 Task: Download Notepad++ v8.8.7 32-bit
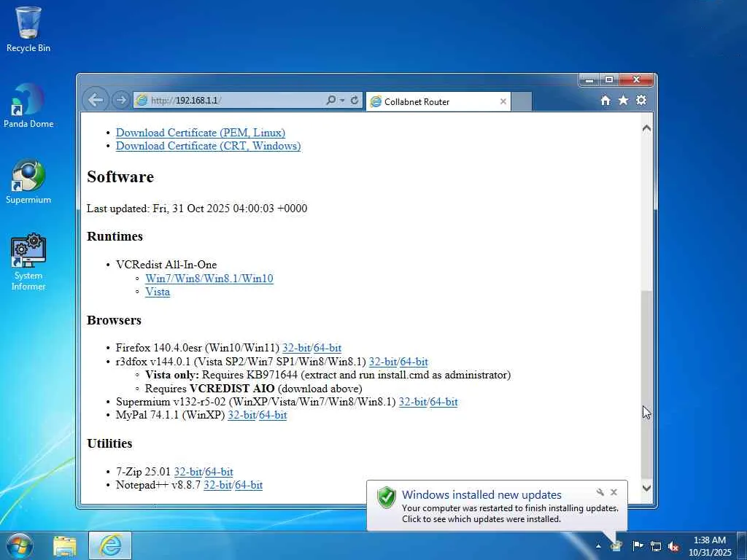[x=217, y=485]
